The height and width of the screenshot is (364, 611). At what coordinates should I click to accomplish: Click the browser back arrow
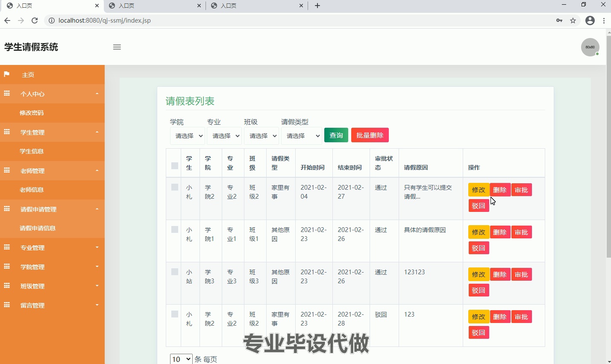pyautogui.click(x=7, y=21)
